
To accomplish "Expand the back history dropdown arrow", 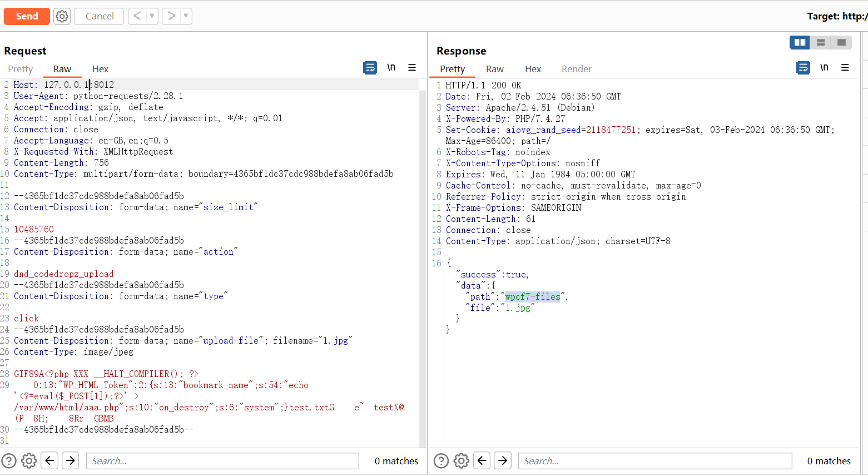I will click(152, 16).
